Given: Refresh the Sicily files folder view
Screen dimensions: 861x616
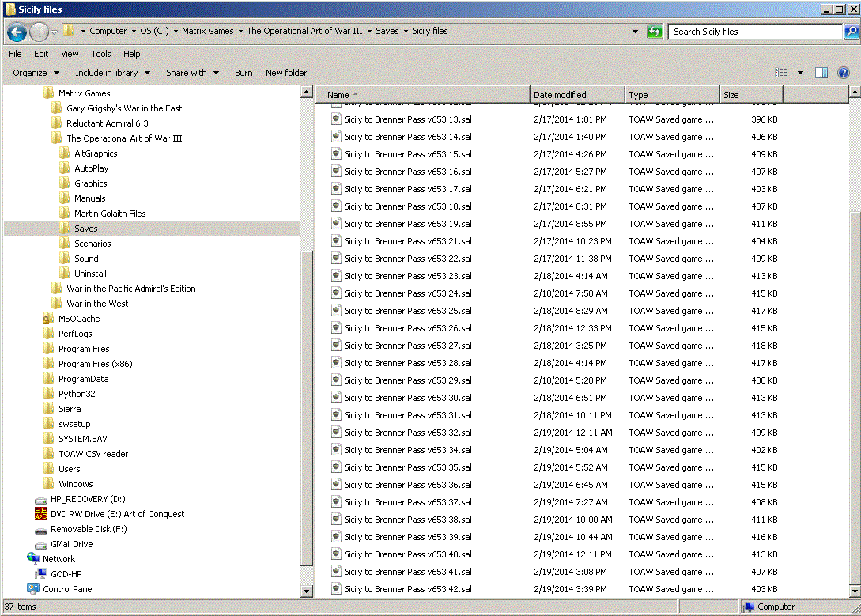Looking at the screenshot, I should (x=655, y=32).
